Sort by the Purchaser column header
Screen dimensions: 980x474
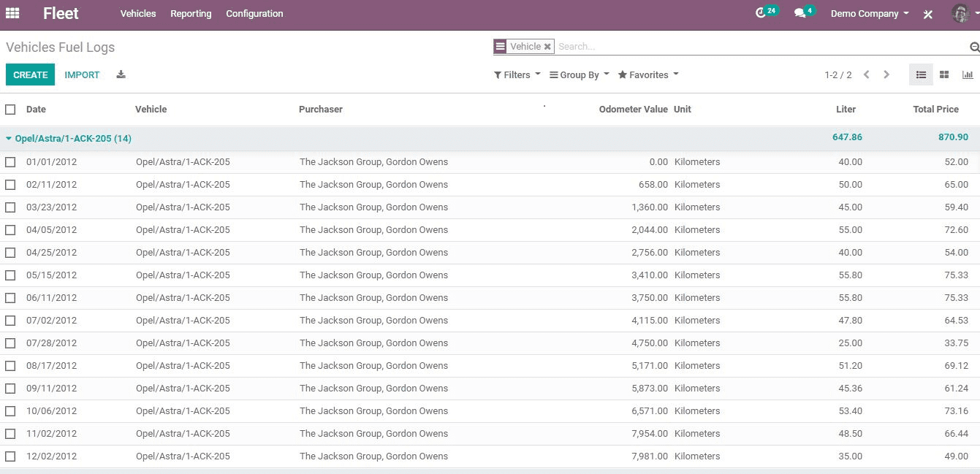point(321,110)
